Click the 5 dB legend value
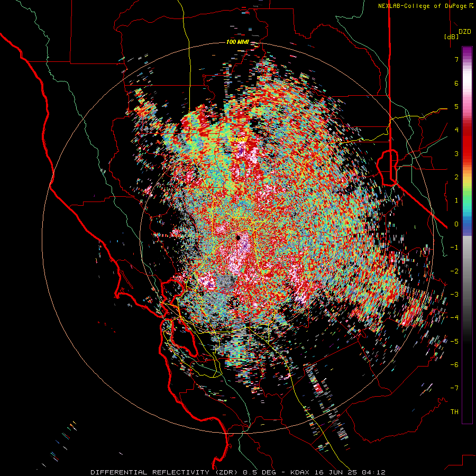Viewport: 476px width, 476px height. pyautogui.click(x=456, y=106)
